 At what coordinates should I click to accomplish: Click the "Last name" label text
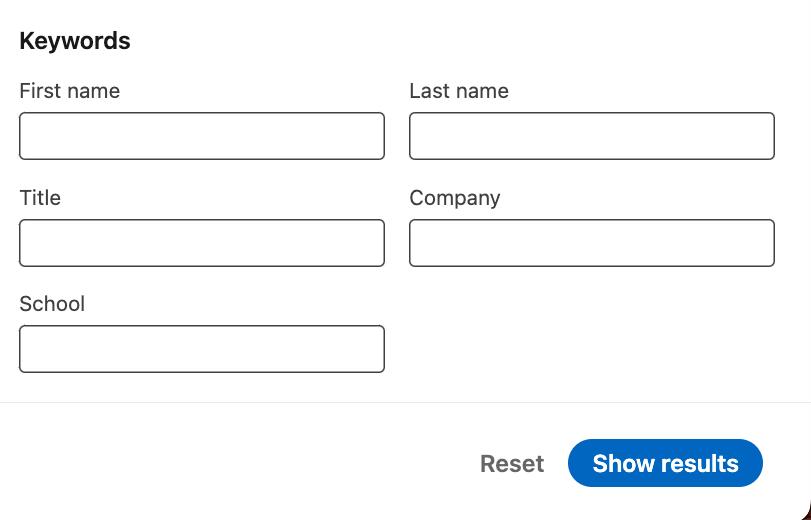pyautogui.click(x=458, y=91)
